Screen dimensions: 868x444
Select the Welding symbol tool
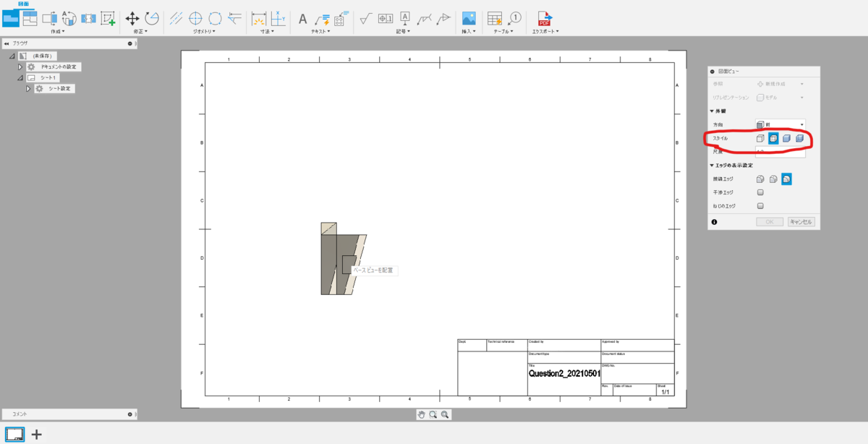[425, 19]
